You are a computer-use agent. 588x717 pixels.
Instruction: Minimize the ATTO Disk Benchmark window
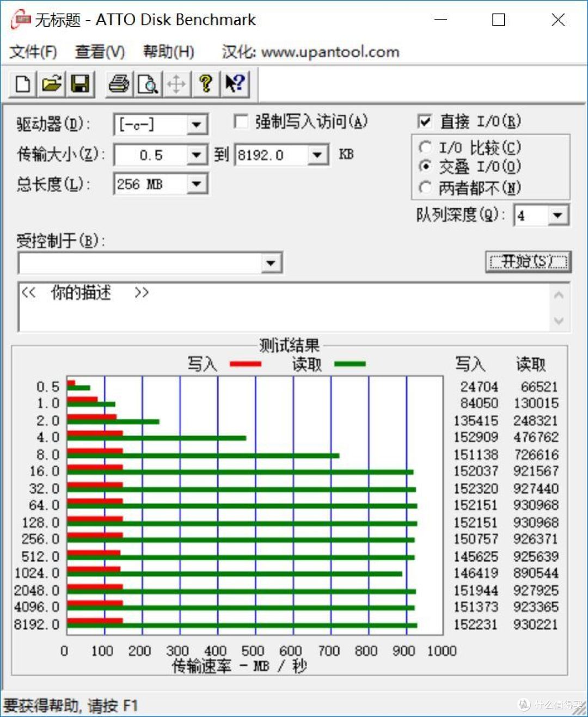[x=441, y=20]
